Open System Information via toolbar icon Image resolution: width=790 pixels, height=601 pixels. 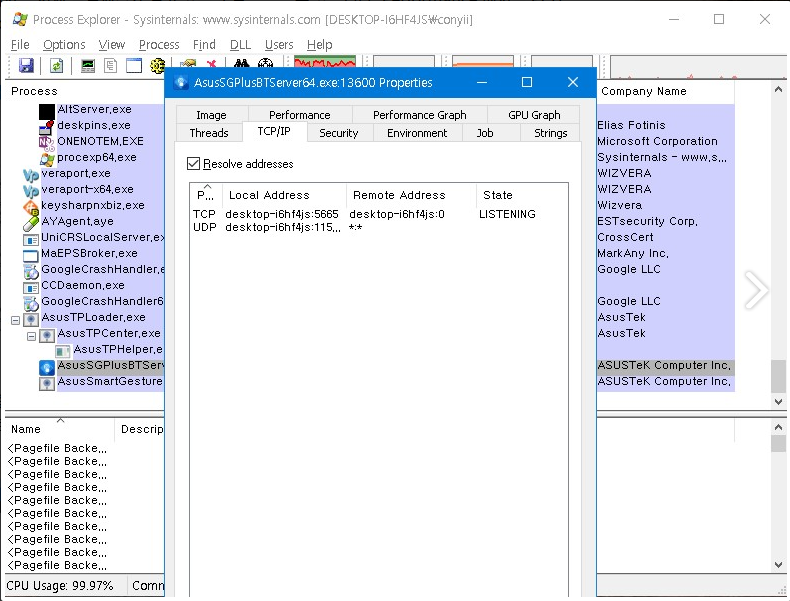point(88,66)
